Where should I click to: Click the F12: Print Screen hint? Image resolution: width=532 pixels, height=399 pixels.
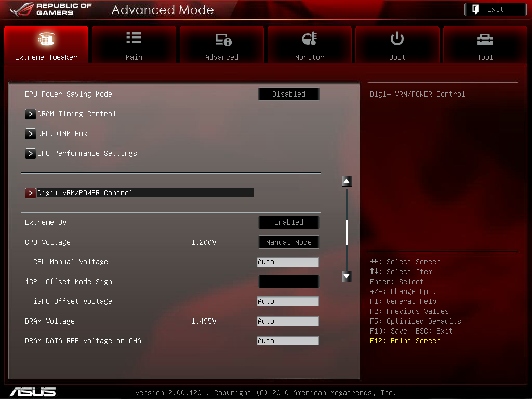405,341
